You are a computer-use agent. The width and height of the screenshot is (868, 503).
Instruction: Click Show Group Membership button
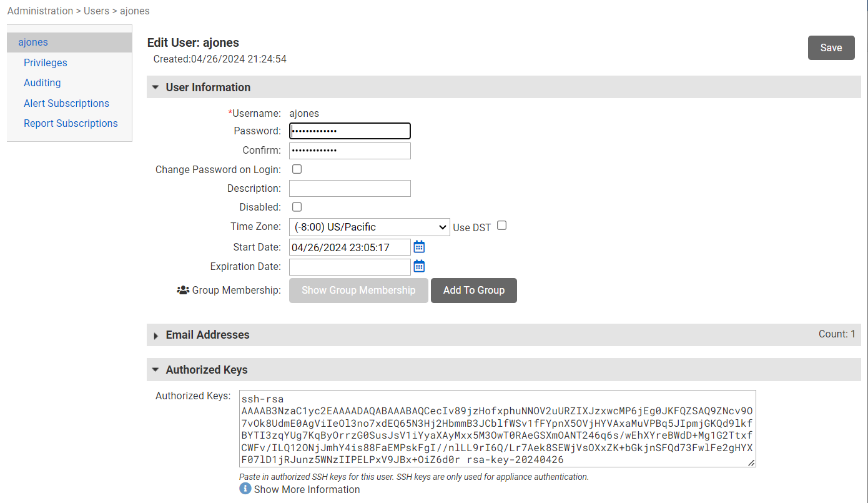[358, 291]
